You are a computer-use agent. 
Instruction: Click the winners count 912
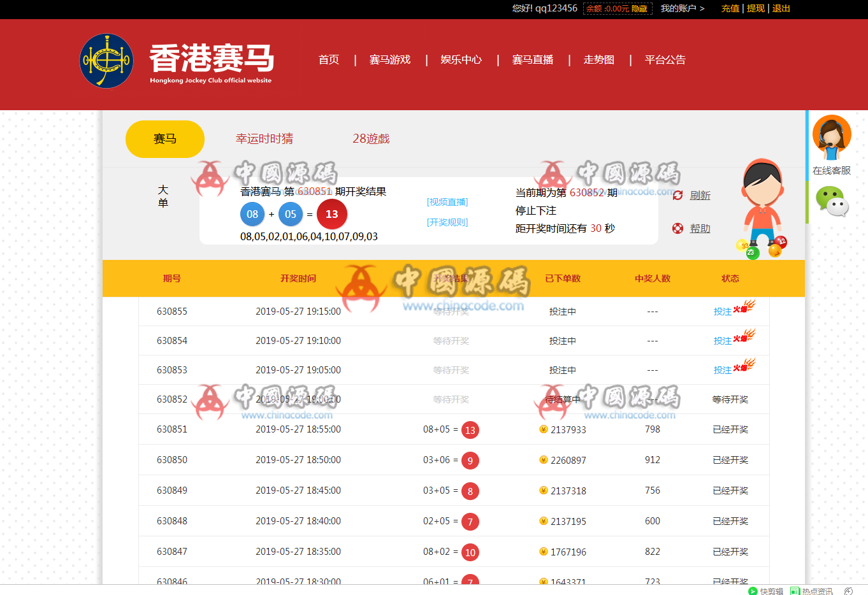point(653,460)
